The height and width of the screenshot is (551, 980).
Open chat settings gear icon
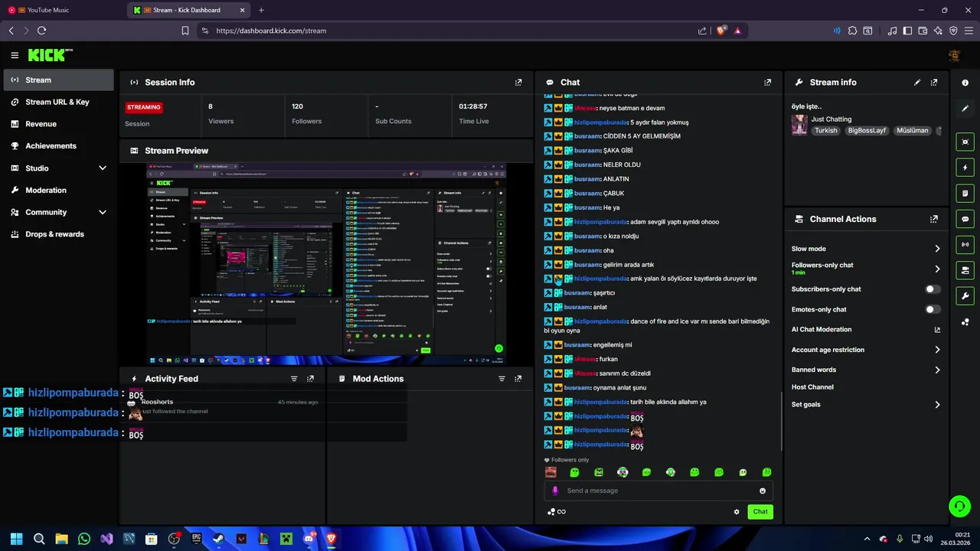737,512
